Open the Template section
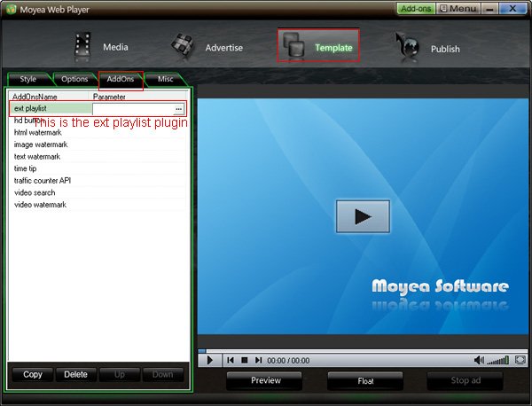The height and width of the screenshot is (406, 532). 318,46
